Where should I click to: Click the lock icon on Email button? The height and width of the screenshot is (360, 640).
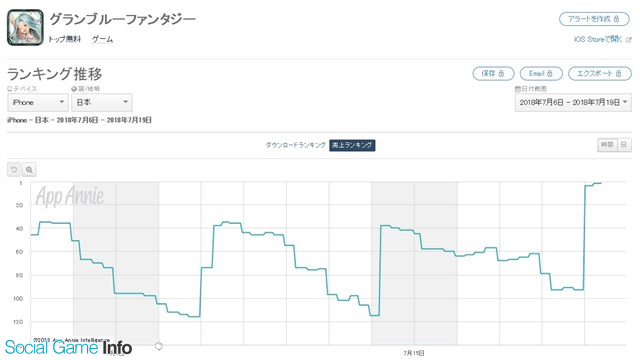coord(549,73)
